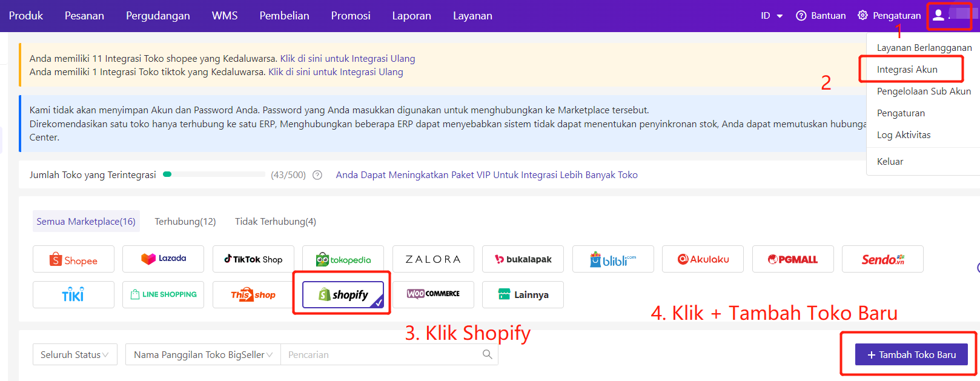Select the WooCommerce marketplace logo
Screen dimensions: 980x381
pyautogui.click(x=433, y=295)
